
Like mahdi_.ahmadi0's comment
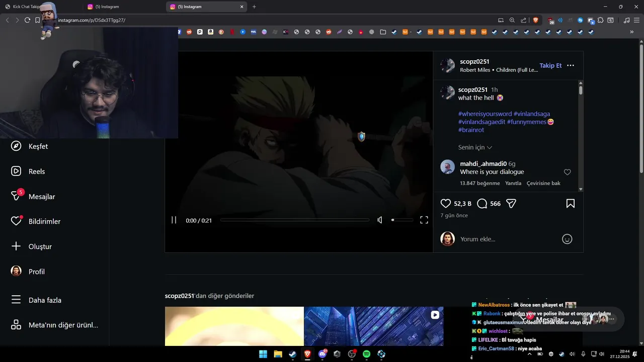tap(567, 172)
